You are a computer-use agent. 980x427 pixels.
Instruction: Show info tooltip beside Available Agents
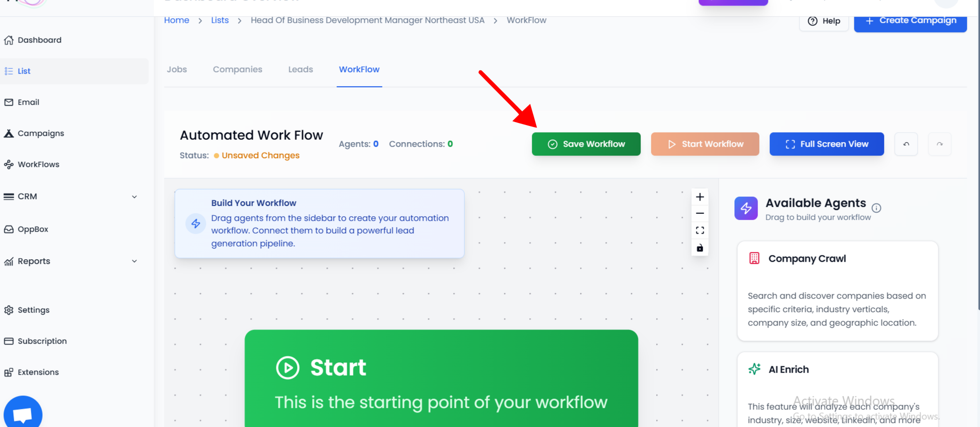876,208
